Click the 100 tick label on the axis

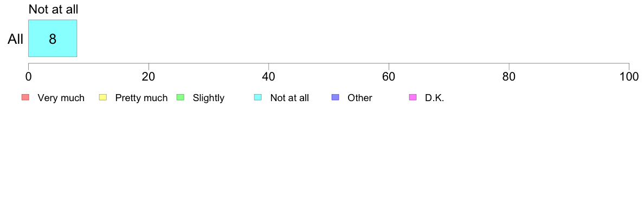pyautogui.click(x=628, y=76)
